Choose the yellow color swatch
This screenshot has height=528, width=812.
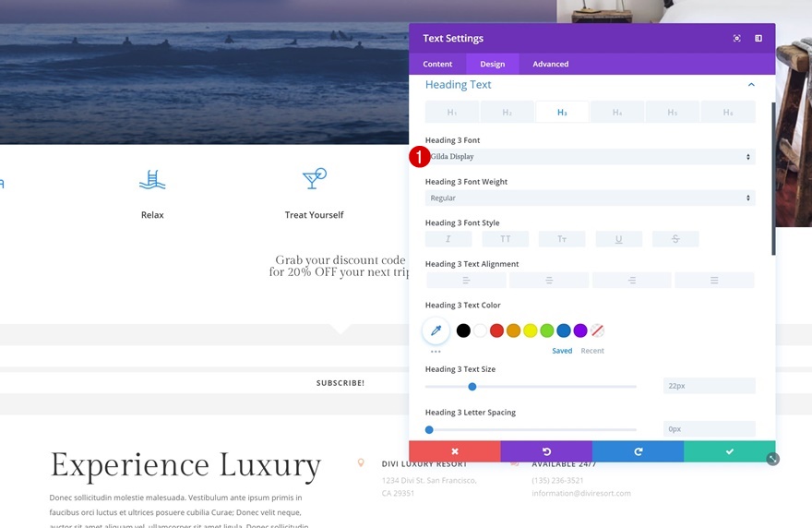pyautogui.click(x=531, y=330)
